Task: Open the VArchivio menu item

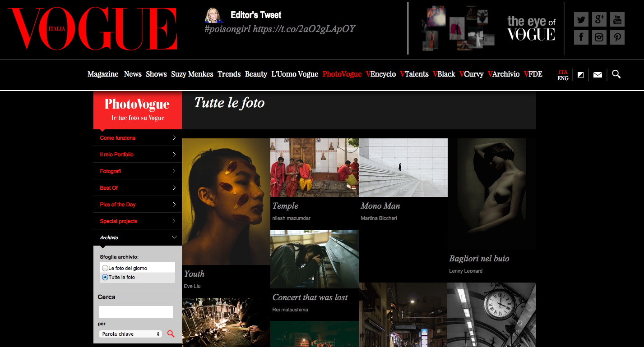Action: point(504,74)
